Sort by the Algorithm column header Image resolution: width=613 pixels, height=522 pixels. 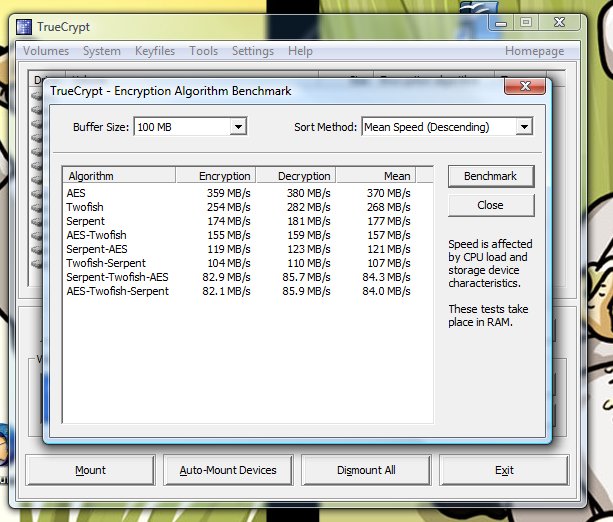[119, 176]
